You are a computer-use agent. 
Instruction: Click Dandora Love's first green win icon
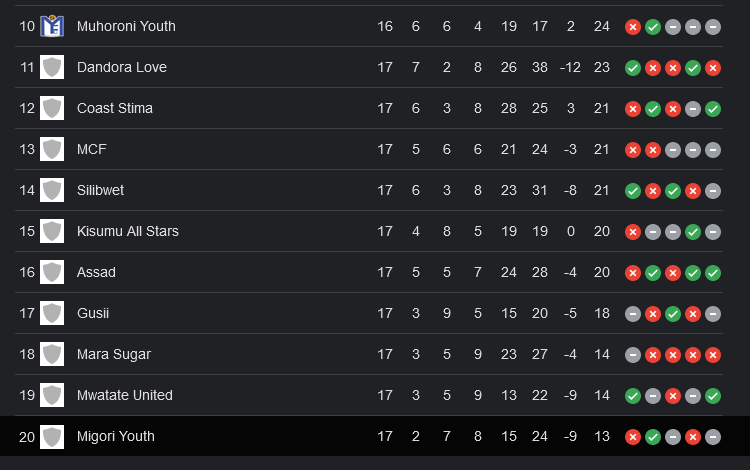coord(633,68)
